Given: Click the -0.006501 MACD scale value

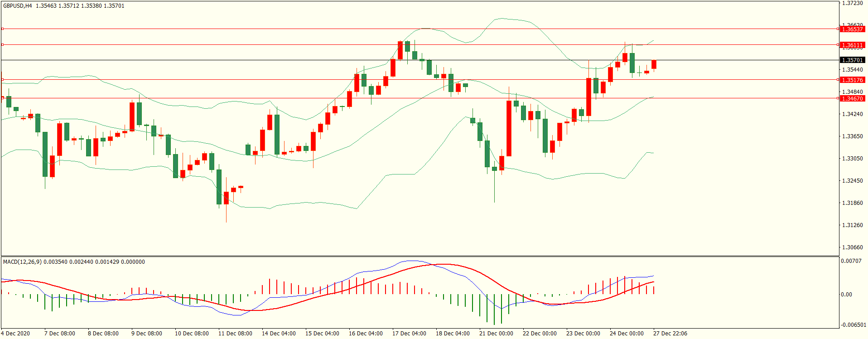Looking at the screenshot, I should coord(853,325).
